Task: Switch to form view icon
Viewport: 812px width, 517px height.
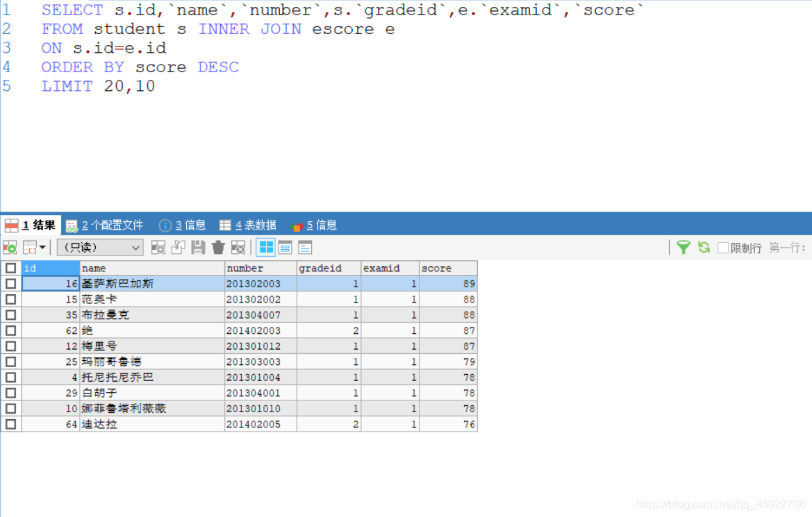Action: coord(285,248)
